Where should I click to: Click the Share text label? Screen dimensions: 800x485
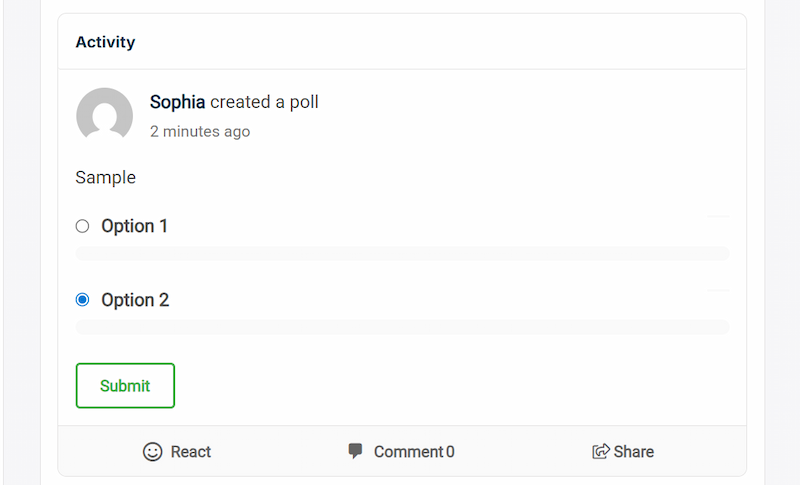(x=634, y=452)
